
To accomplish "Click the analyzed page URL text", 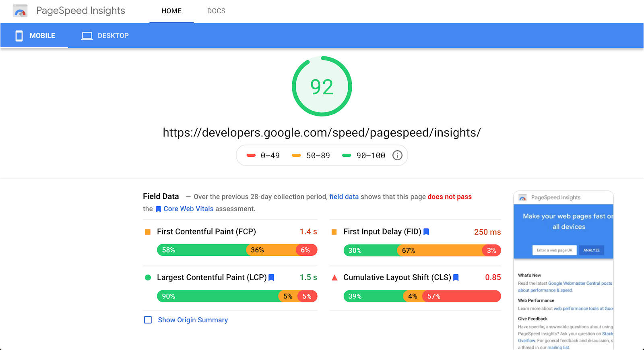I will (322, 133).
